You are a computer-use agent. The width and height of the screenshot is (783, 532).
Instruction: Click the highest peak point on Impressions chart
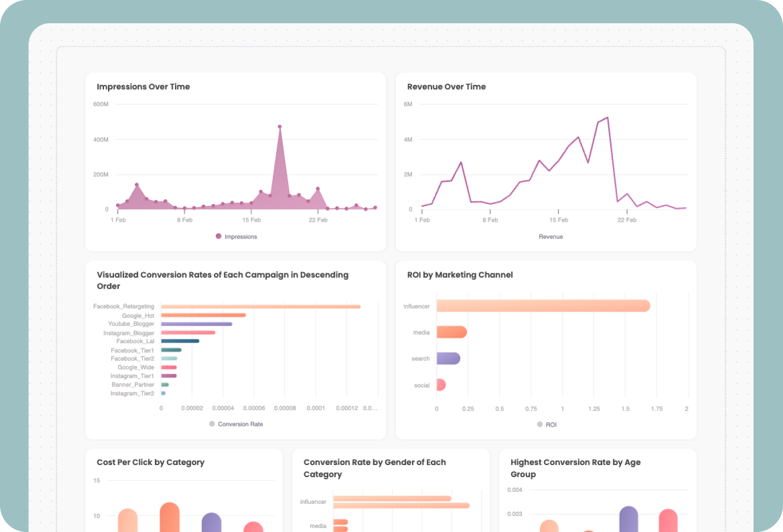click(280, 127)
